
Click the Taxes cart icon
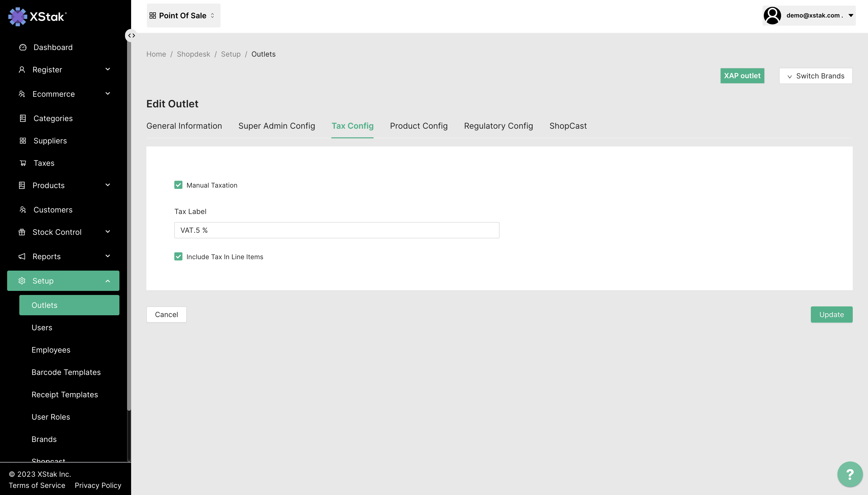pos(23,163)
